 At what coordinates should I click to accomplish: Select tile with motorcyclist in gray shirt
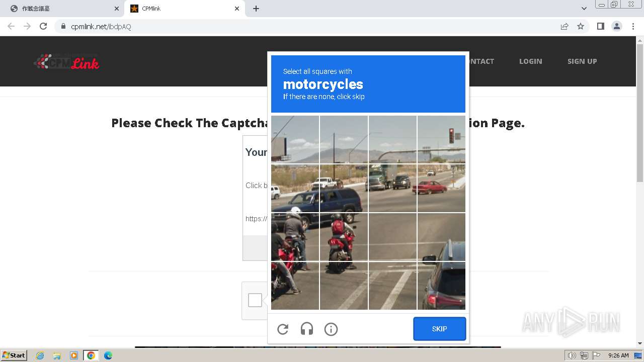(295, 237)
